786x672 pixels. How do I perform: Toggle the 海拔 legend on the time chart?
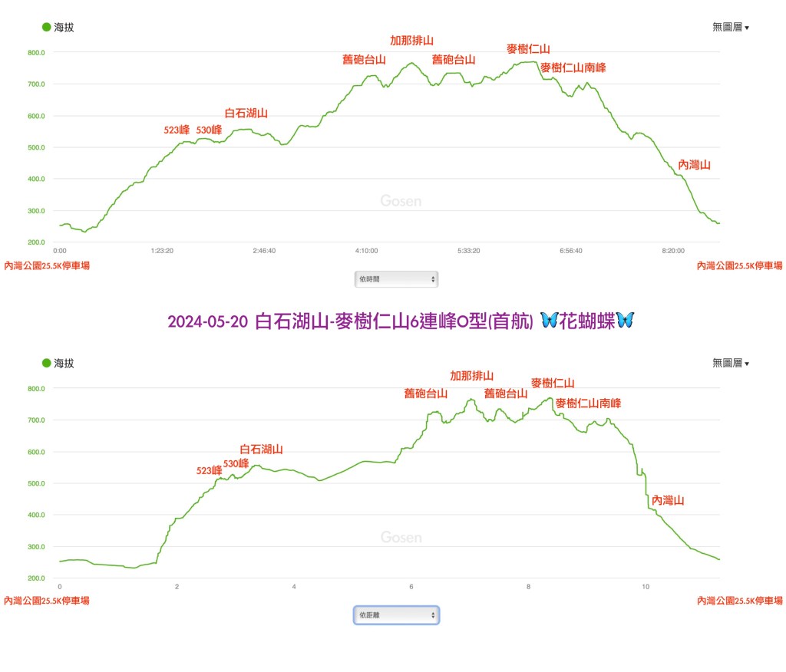coord(58,28)
